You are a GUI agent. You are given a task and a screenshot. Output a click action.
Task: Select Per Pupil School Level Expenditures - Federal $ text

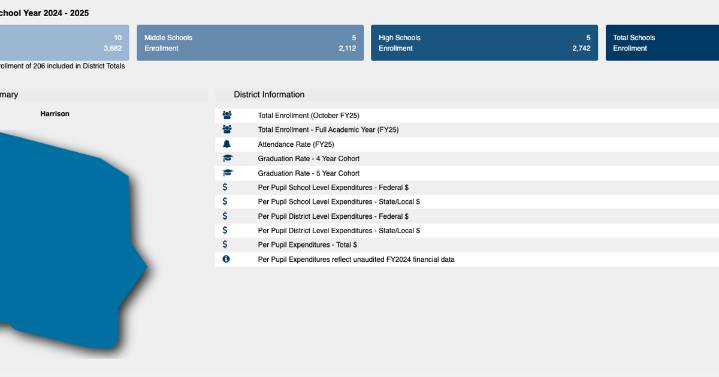333,188
